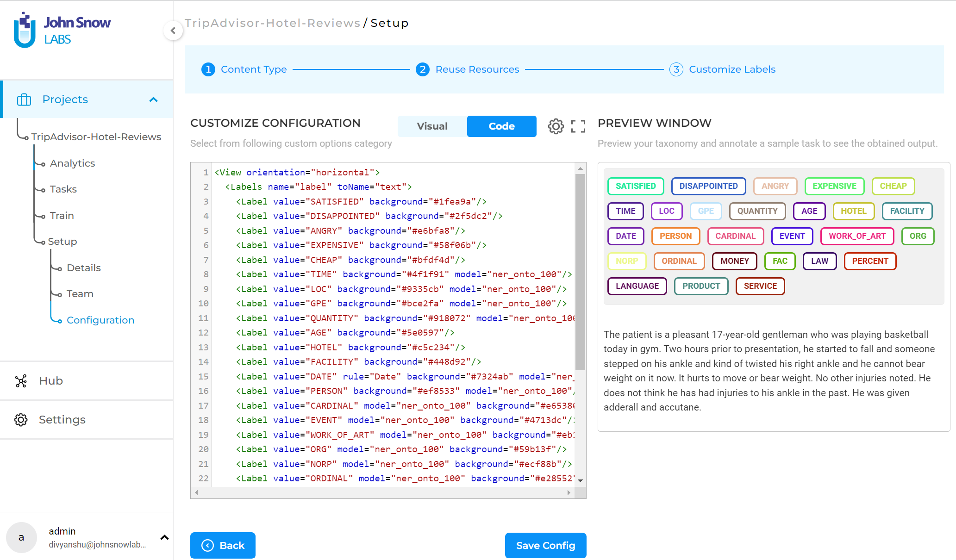This screenshot has width=956, height=560.
Task: Click the Settings gear icon in sidebar
Action: pyautogui.click(x=21, y=420)
